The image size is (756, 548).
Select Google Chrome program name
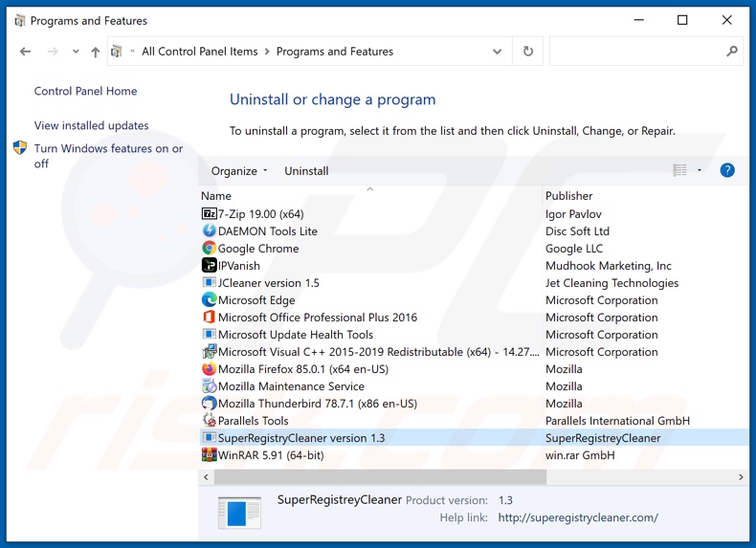[x=258, y=249]
